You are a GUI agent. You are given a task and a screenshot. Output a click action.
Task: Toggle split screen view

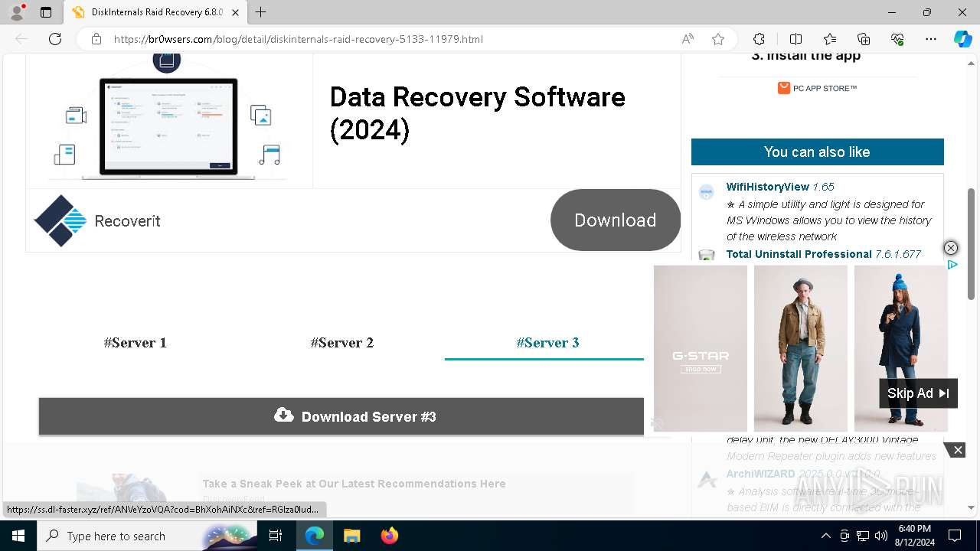tap(795, 39)
